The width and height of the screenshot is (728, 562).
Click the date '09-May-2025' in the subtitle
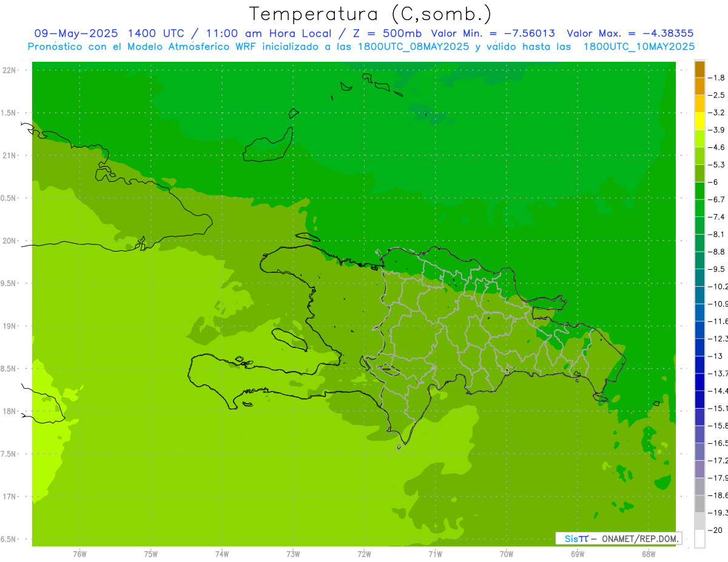(x=76, y=33)
